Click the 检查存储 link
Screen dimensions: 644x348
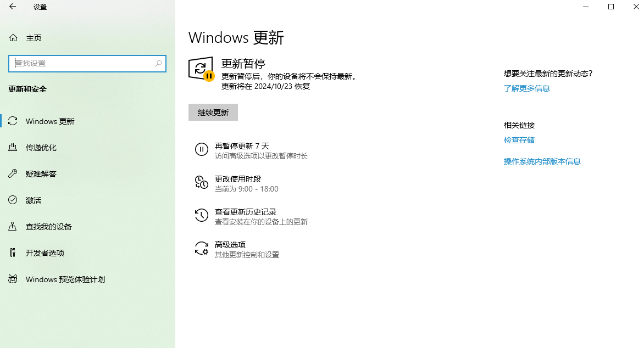519,140
